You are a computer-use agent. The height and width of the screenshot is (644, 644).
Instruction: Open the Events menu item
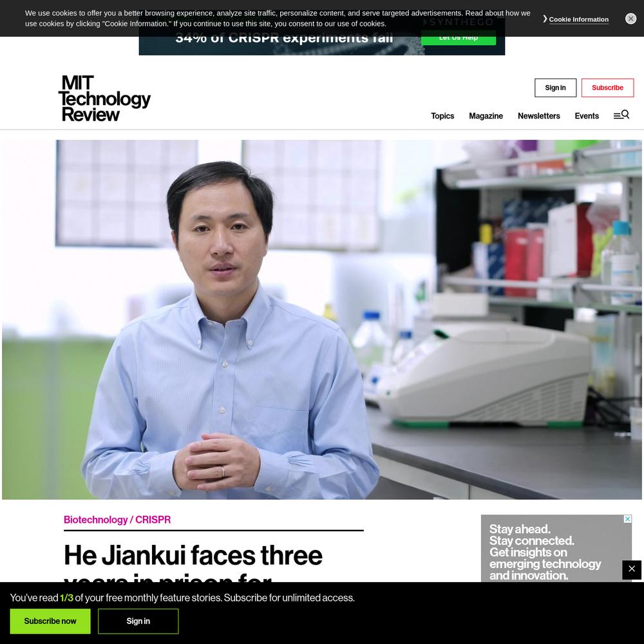[587, 116]
